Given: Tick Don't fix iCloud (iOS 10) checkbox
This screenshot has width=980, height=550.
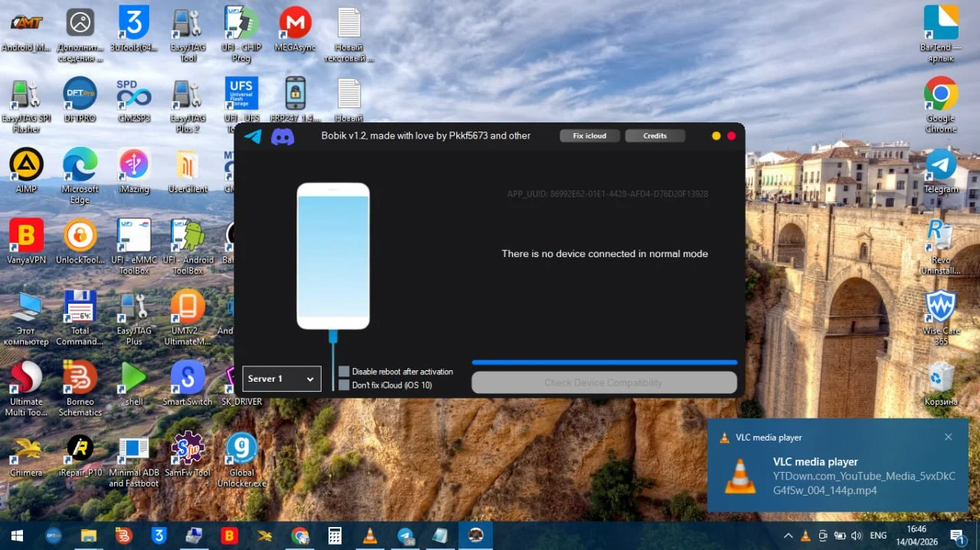Looking at the screenshot, I should click(x=344, y=385).
